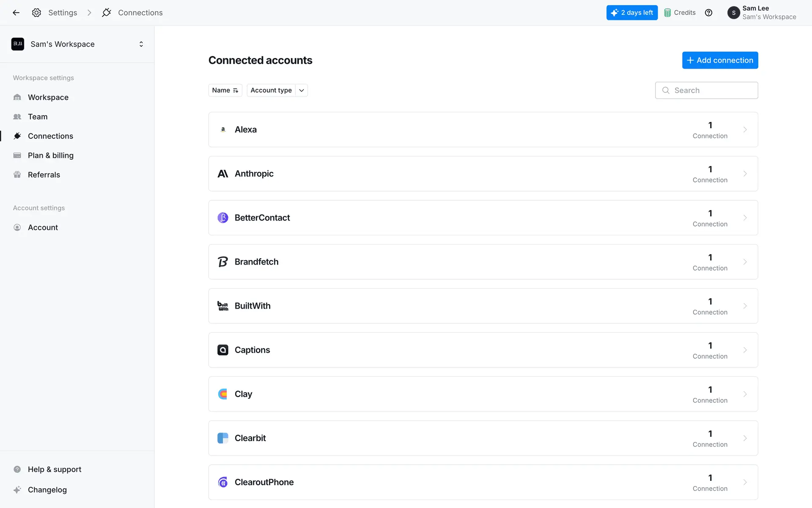
Task: Click the Brandfetch logo icon
Action: coord(223,262)
